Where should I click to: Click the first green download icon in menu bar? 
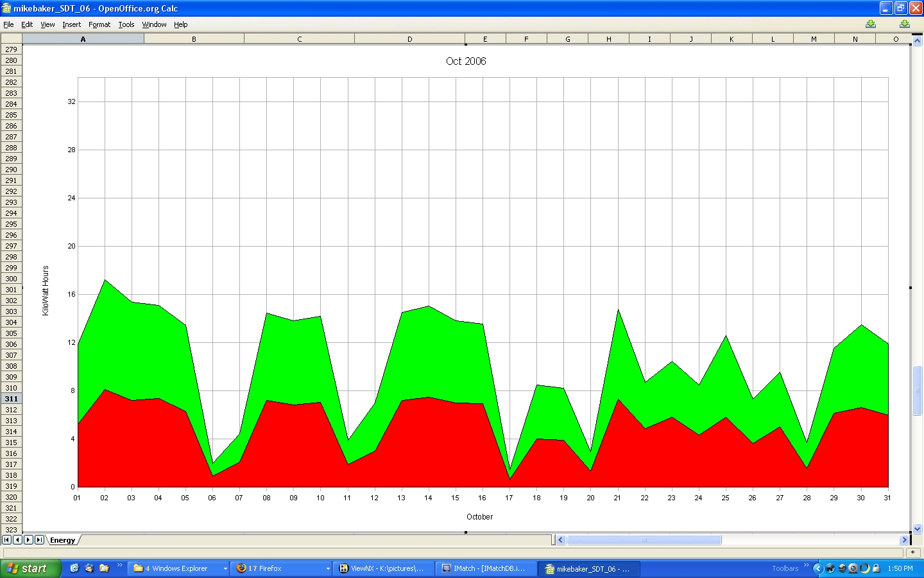pyautogui.click(x=870, y=24)
